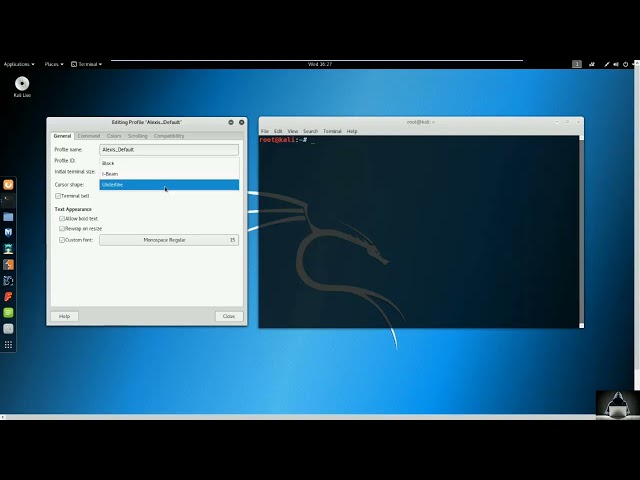Screen dimensions: 640x480
Task: Click the Help button in profile dialog
Action: click(64, 316)
